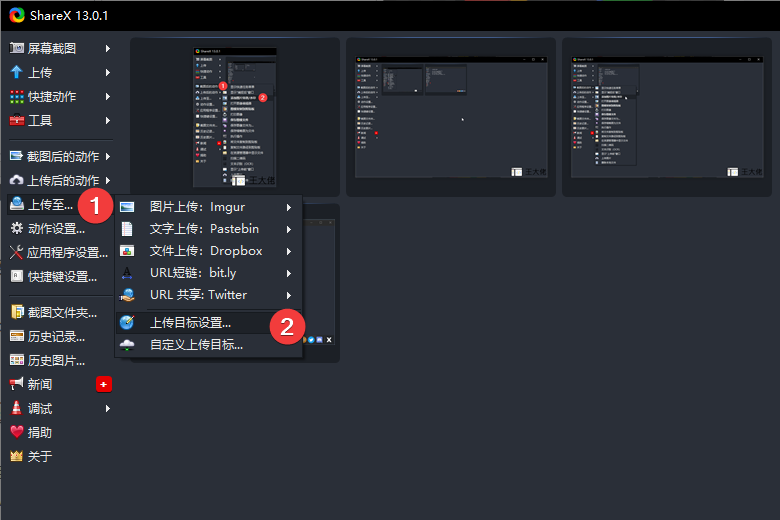Expand the 截图后的动作 submenu arrow
780x520 pixels.
[107, 156]
